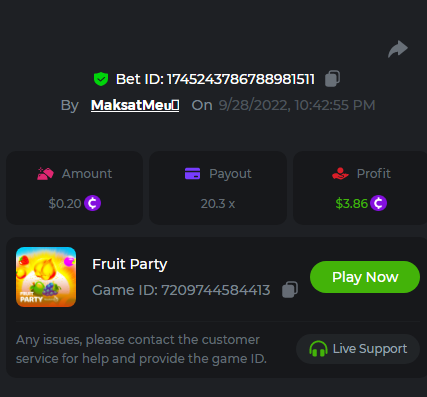Click currency coin icon beside $3.86
The image size is (427, 397).
378,203
